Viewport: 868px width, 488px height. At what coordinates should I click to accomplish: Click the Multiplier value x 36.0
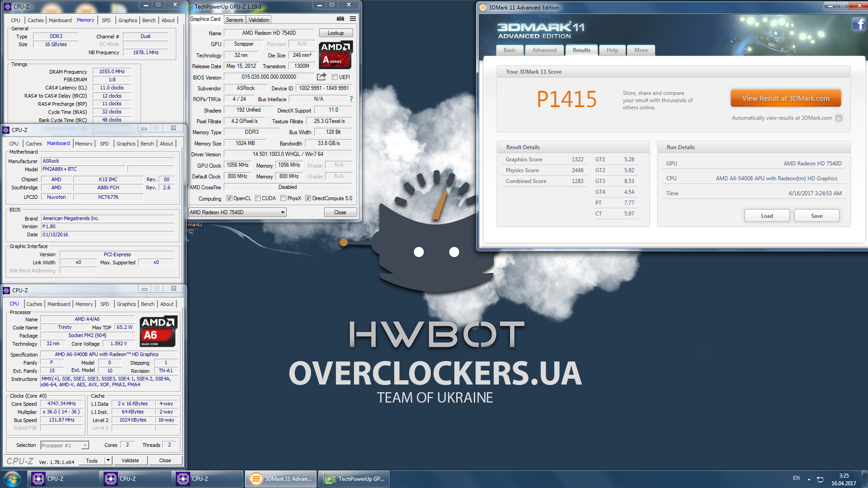coord(61,412)
